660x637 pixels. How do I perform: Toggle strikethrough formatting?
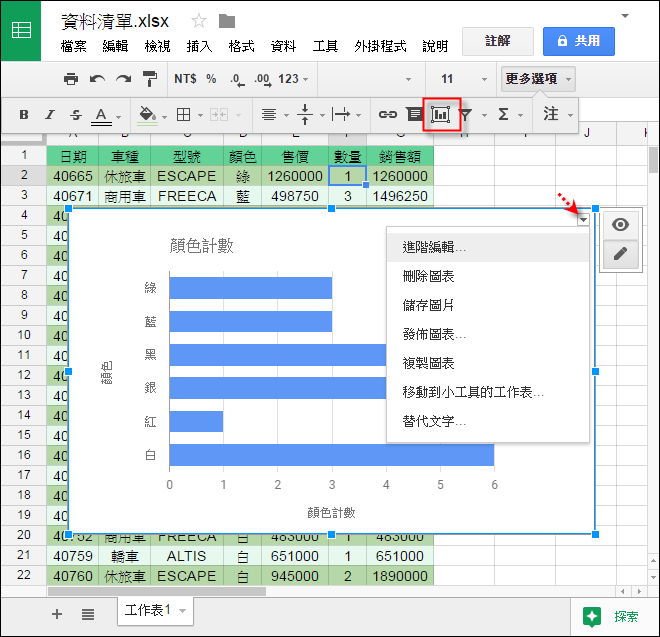click(x=76, y=115)
